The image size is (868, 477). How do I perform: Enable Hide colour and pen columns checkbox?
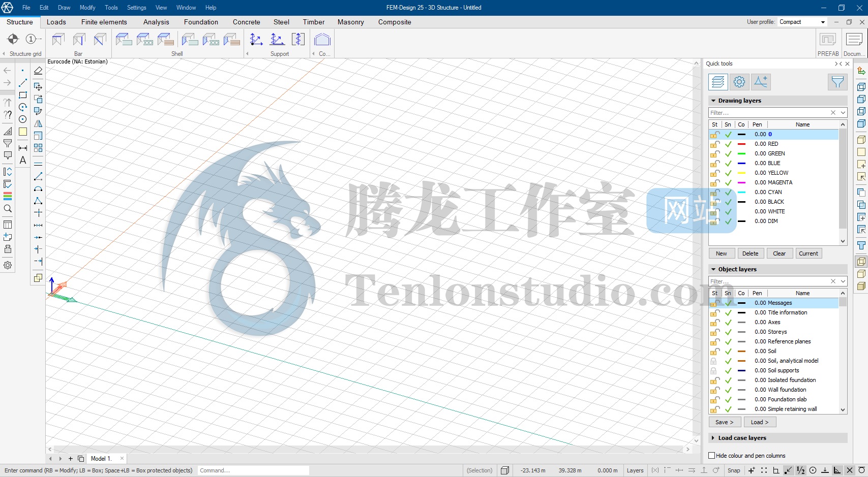(x=712, y=456)
